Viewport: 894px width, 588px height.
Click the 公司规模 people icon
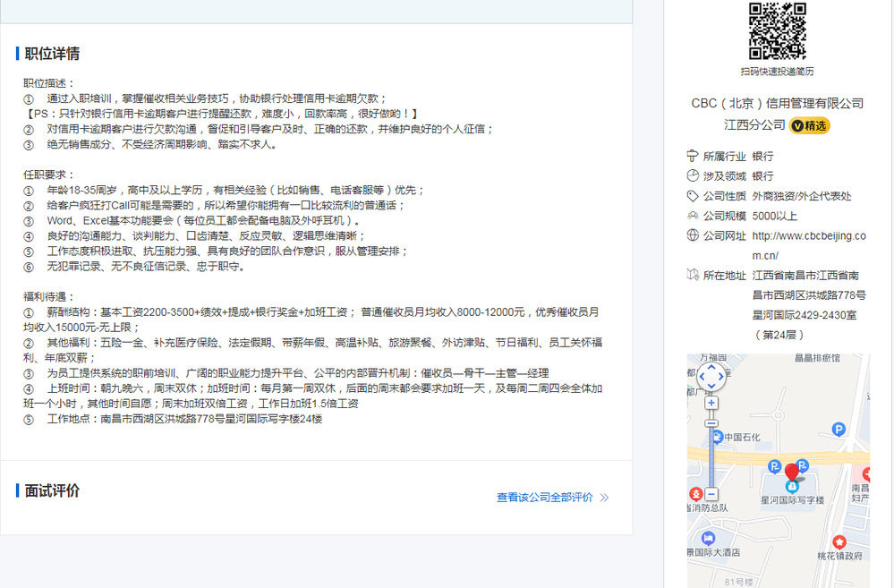pos(692,216)
